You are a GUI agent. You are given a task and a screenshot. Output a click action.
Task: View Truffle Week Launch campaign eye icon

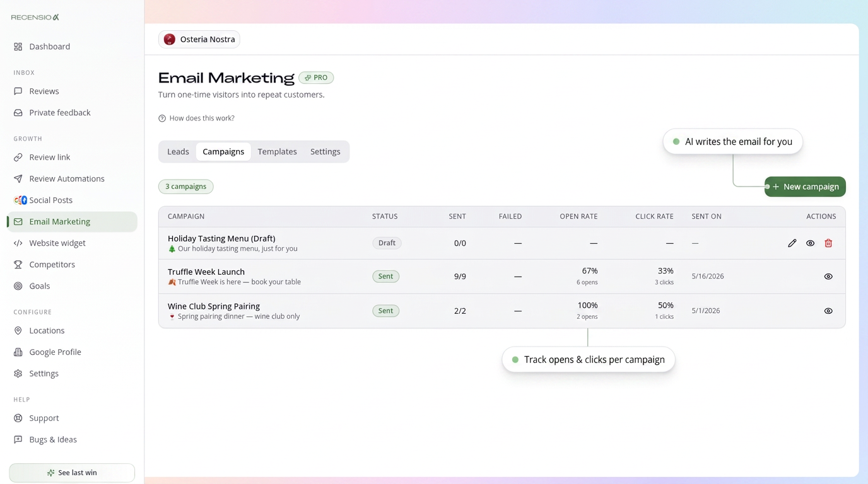pos(828,277)
